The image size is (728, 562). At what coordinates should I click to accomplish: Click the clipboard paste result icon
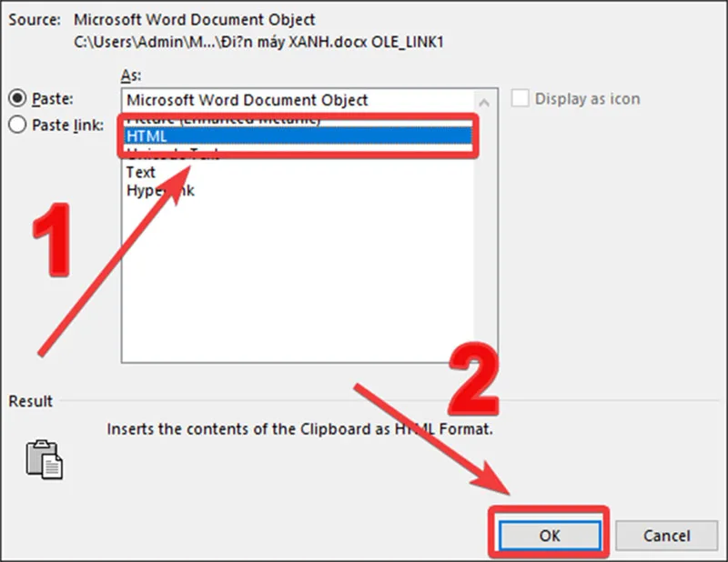tap(45, 459)
